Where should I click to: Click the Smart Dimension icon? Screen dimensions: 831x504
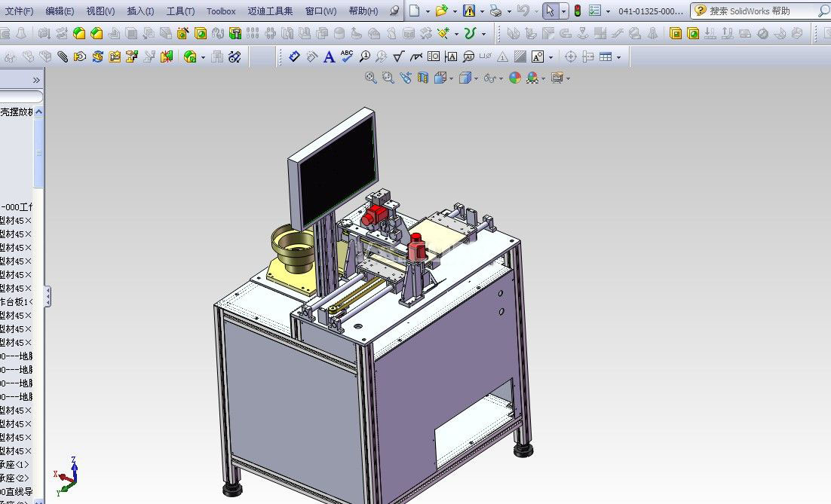pyautogui.click(x=294, y=57)
